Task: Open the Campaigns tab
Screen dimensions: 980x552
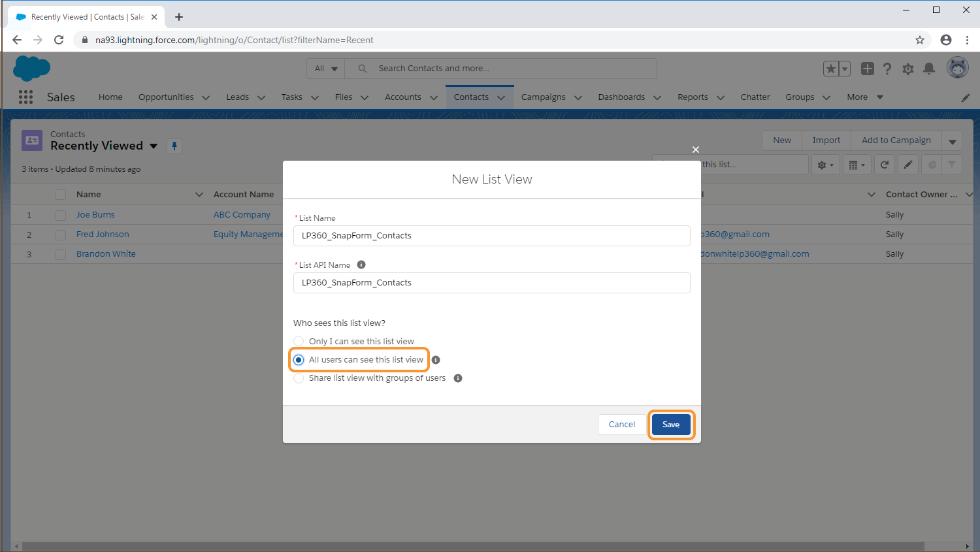Action: 544,97
